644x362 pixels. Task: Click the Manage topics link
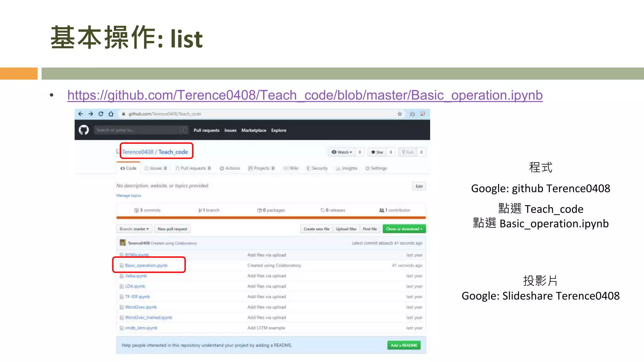pos(129,195)
